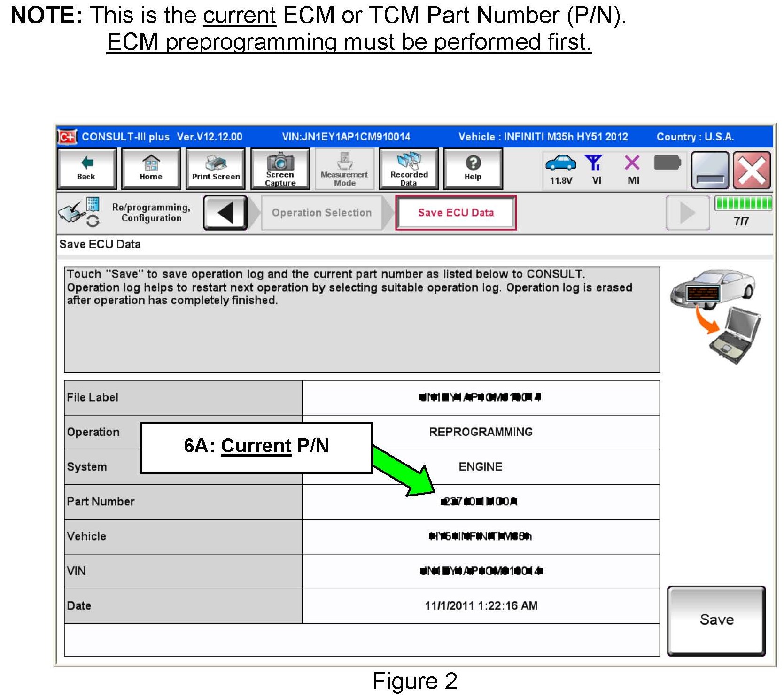
Task: Minimize the CONSULT-III plus window
Action: [710, 170]
